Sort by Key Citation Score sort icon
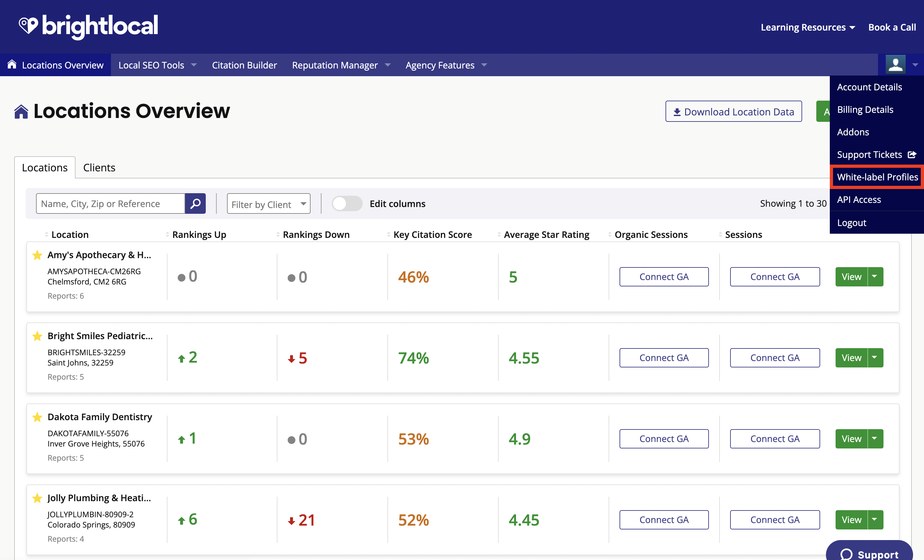The height and width of the screenshot is (560, 924). [x=388, y=234]
